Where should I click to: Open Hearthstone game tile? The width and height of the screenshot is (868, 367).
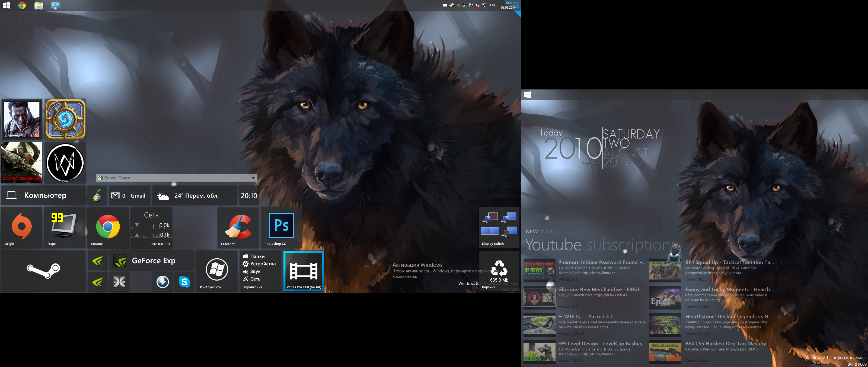[x=65, y=119]
